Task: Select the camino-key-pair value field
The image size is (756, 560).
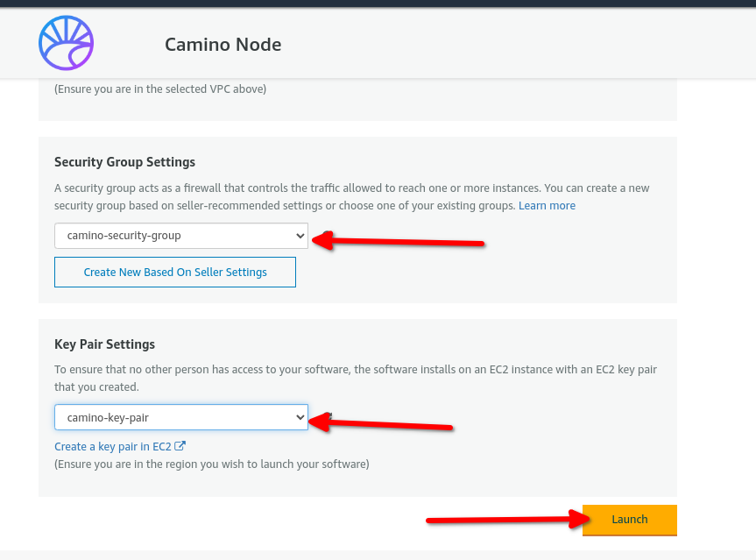Action: click(175, 418)
